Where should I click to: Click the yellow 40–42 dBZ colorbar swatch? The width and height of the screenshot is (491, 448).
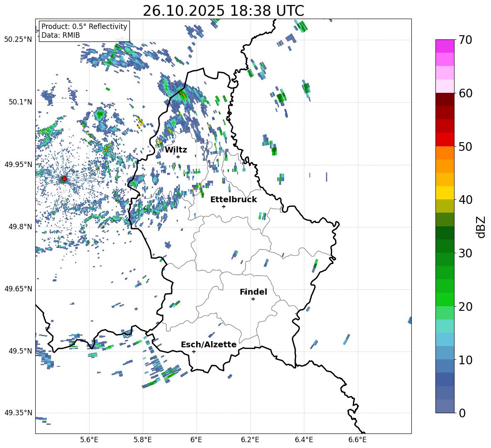[445, 193]
